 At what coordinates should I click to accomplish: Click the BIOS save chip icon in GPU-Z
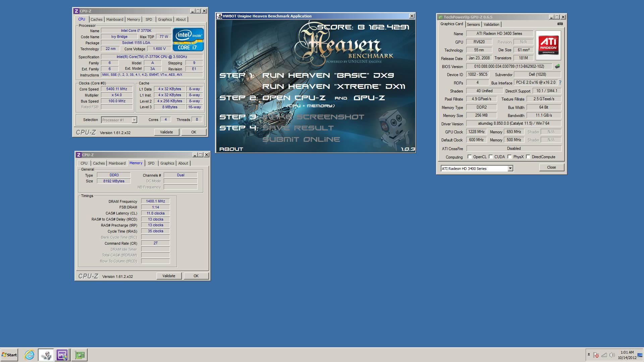tap(557, 66)
